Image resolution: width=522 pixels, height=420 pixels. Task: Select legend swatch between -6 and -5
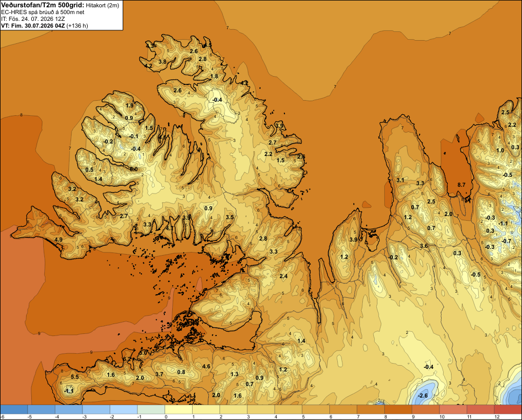tap(14, 410)
